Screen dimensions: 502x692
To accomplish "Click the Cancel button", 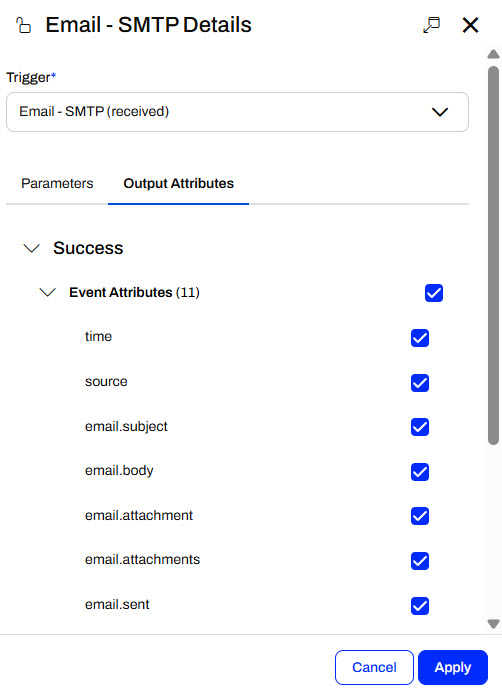I will click(374, 667).
